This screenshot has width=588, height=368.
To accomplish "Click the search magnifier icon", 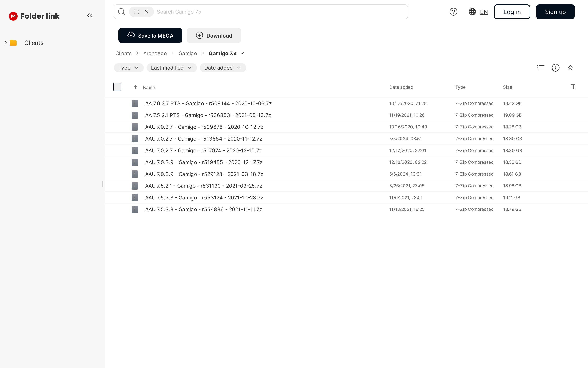I will (x=121, y=12).
